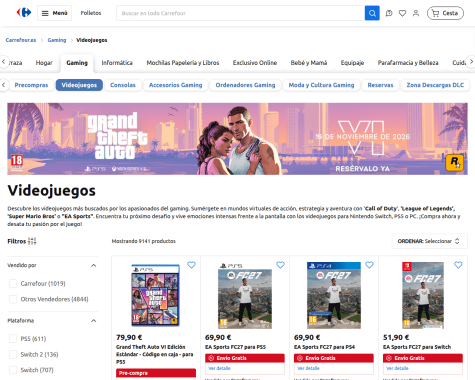Favorite Grand Theft Auto VI heart
The height and width of the screenshot is (380, 475).
tap(191, 265)
